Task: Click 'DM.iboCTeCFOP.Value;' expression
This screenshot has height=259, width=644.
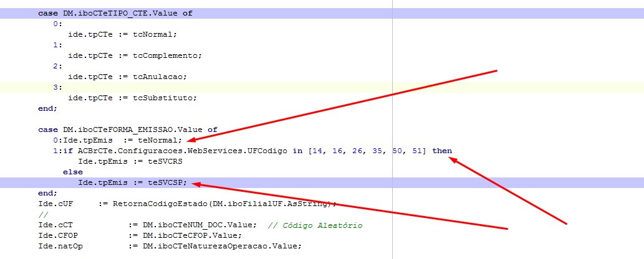Action: point(192,235)
